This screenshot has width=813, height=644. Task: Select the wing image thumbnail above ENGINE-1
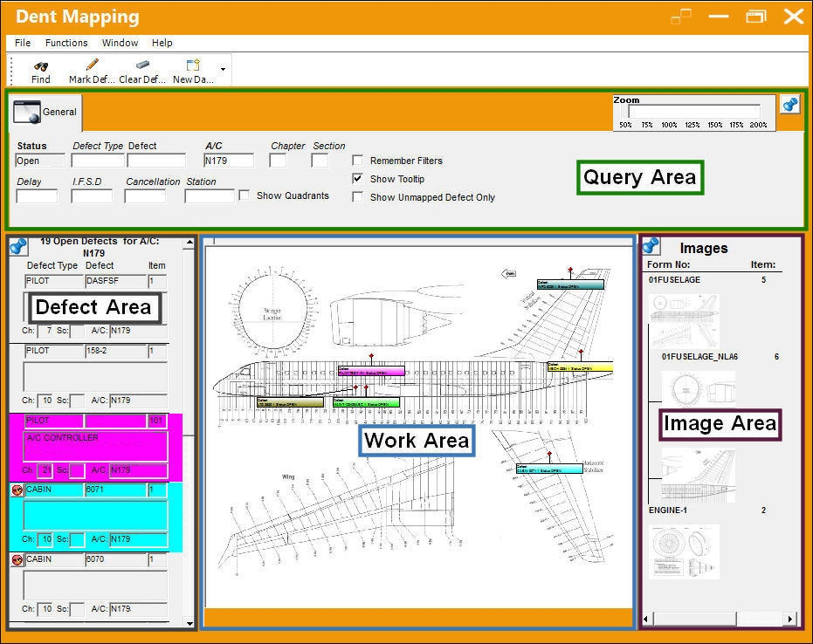pos(699,475)
